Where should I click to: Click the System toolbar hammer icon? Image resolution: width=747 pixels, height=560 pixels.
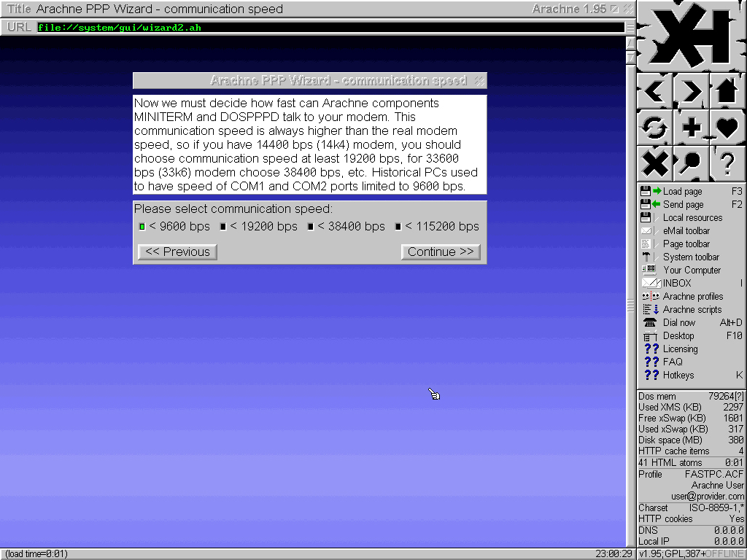point(647,257)
